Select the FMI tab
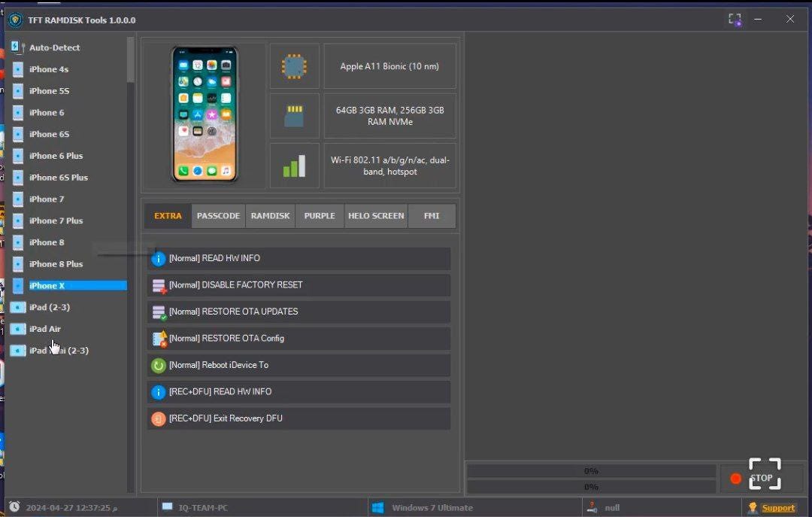Screen dimensions: 812x517 (x=432, y=216)
